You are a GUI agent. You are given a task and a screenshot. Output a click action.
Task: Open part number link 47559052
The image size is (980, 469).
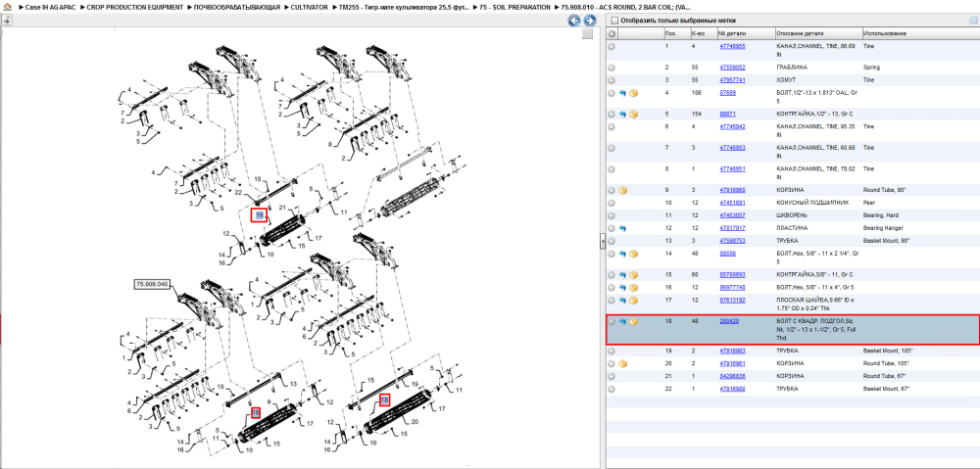pyautogui.click(x=732, y=68)
